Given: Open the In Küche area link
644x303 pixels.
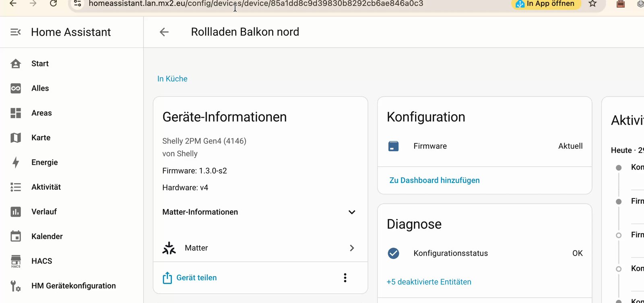Looking at the screenshot, I should tap(172, 79).
